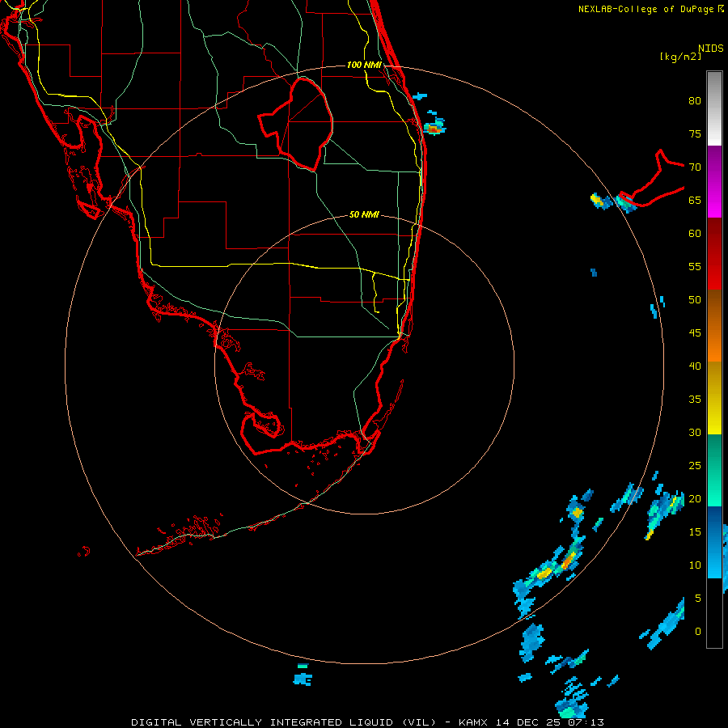Click the 20 value on the VIL scale
The height and width of the screenshot is (728, 728).
[x=695, y=498]
